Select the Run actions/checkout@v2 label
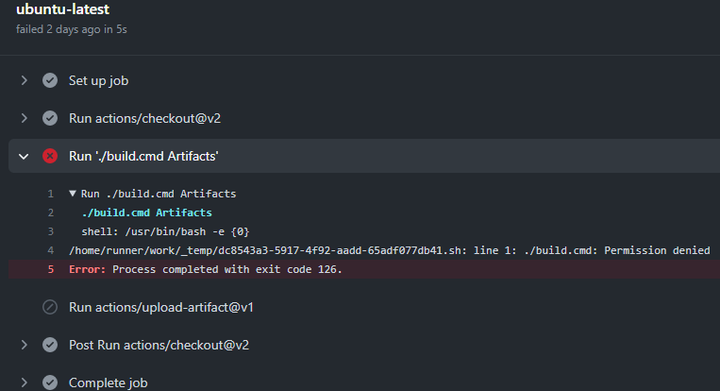Image resolution: width=720 pixels, height=391 pixels. click(x=145, y=118)
